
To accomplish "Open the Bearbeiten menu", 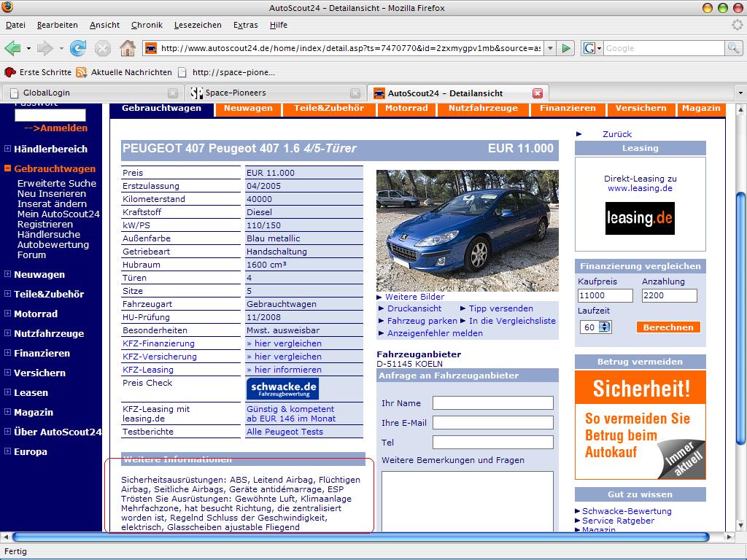I will [57, 25].
